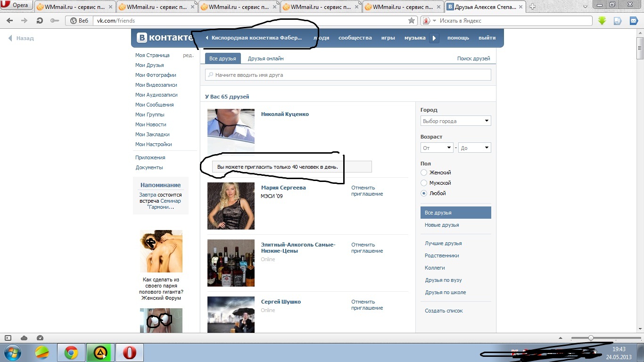The height and width of the screenshot is (362, 644).
Task: Open 'люди' in the VK header menu
Action: (322, 38)
